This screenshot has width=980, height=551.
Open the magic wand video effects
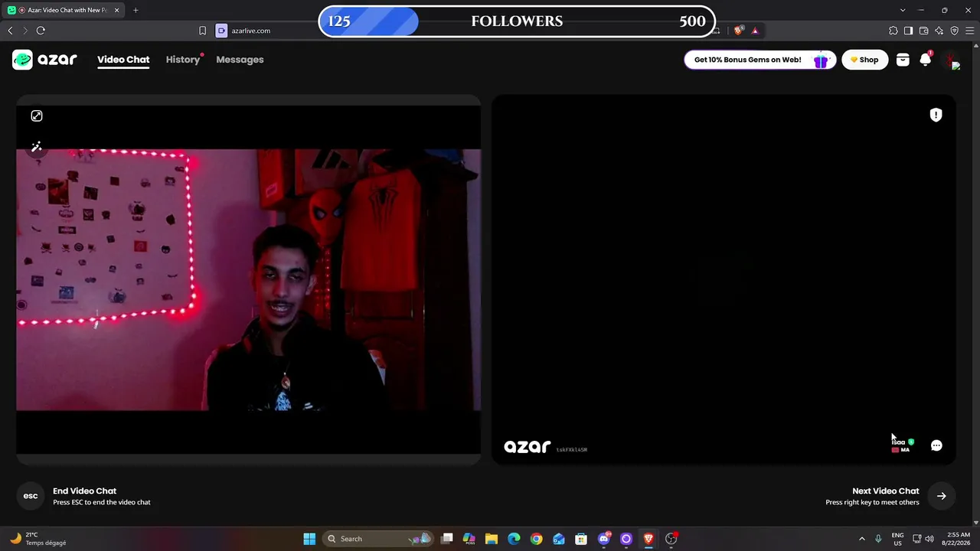37,147
